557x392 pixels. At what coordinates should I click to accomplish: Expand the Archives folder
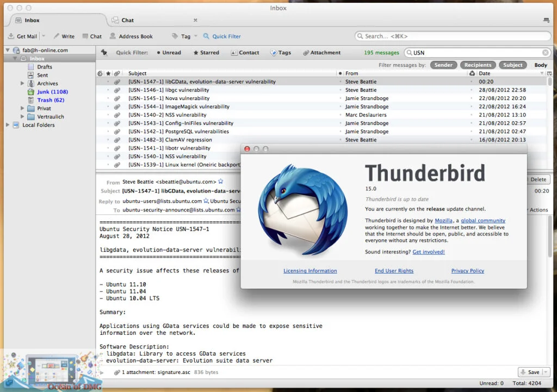[x=22, y=83]
